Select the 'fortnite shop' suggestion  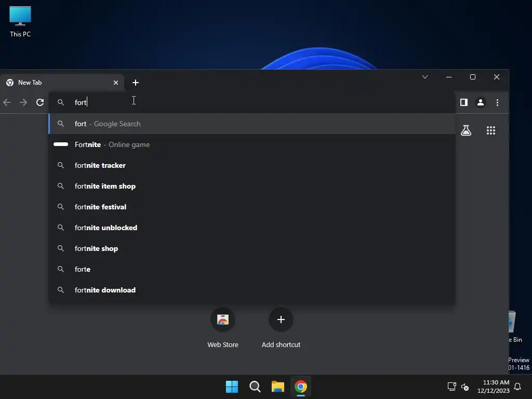pos(252,248)
